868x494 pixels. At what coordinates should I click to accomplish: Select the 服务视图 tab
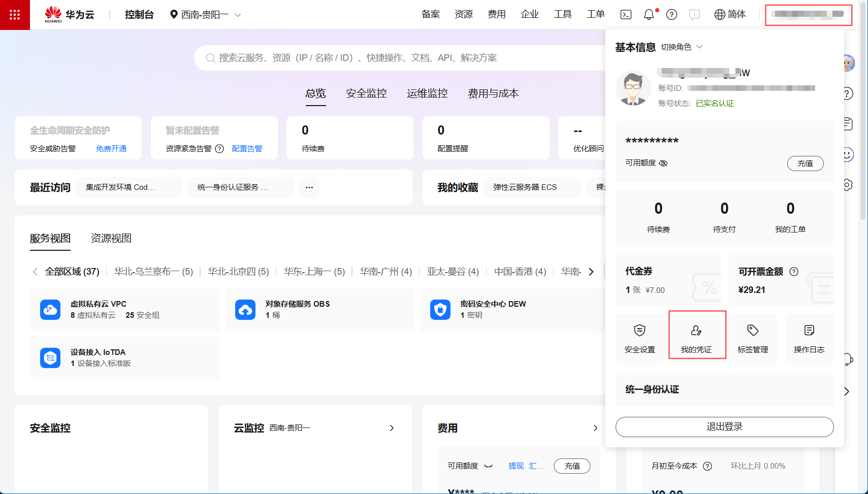[50, 238]
